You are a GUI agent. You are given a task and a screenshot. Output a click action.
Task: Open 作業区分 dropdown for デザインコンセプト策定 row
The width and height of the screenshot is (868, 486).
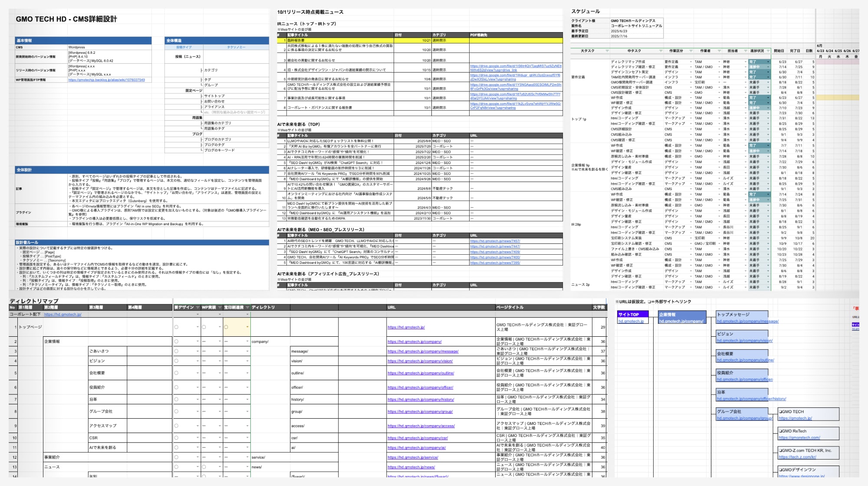(690, 72)
